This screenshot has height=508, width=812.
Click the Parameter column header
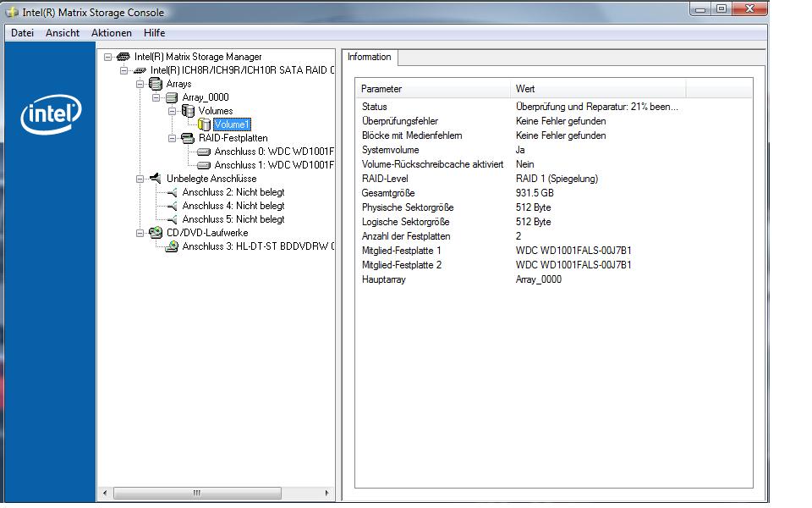tap(433, 89)
